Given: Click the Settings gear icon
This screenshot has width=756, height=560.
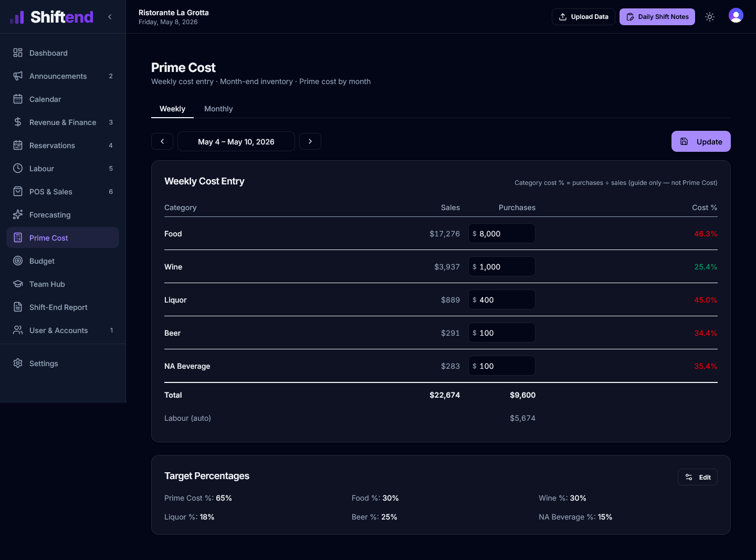Looking at the screenshot, I should 18,363.
